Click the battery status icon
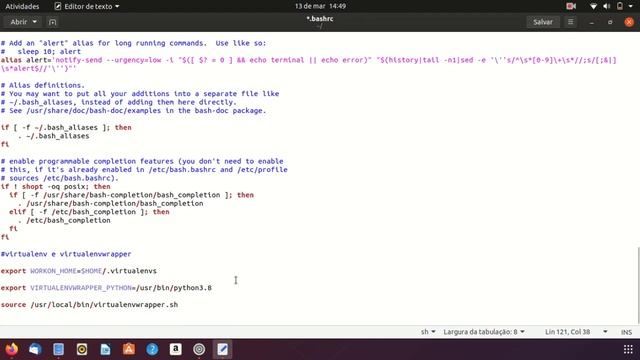This screenshot has height=360, width=640. 620,6
